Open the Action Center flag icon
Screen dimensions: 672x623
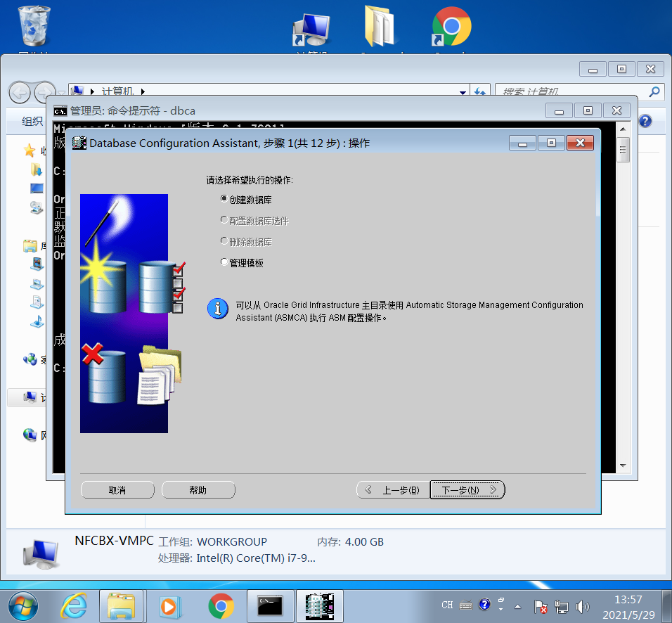(x=541, y=605)
